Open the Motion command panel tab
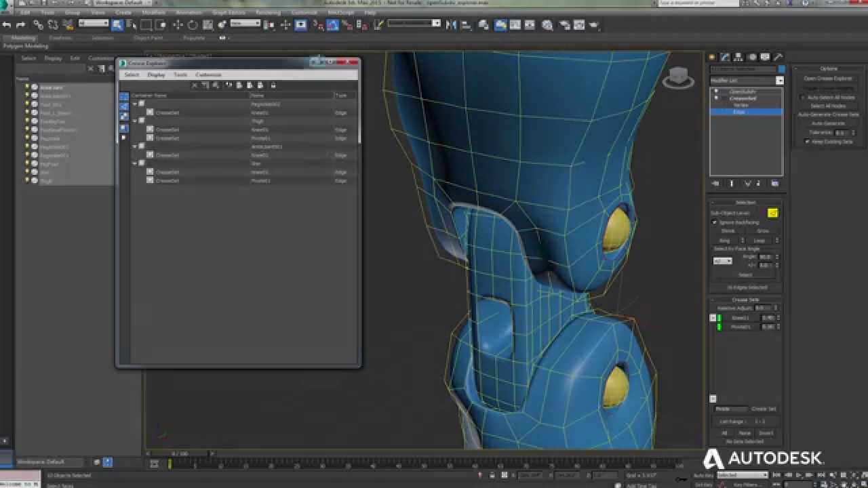This screenshot has width=868, height=488. pos(752,57)
